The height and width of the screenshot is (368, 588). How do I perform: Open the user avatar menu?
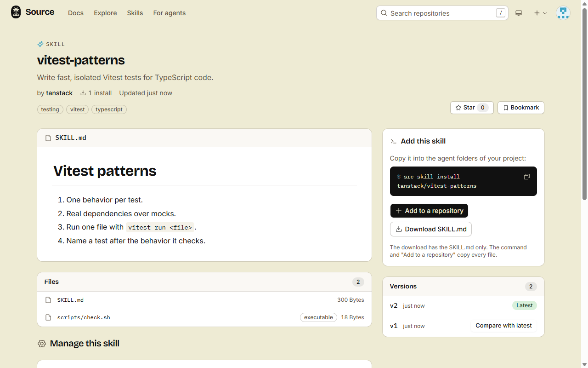[x=563, y=13]
